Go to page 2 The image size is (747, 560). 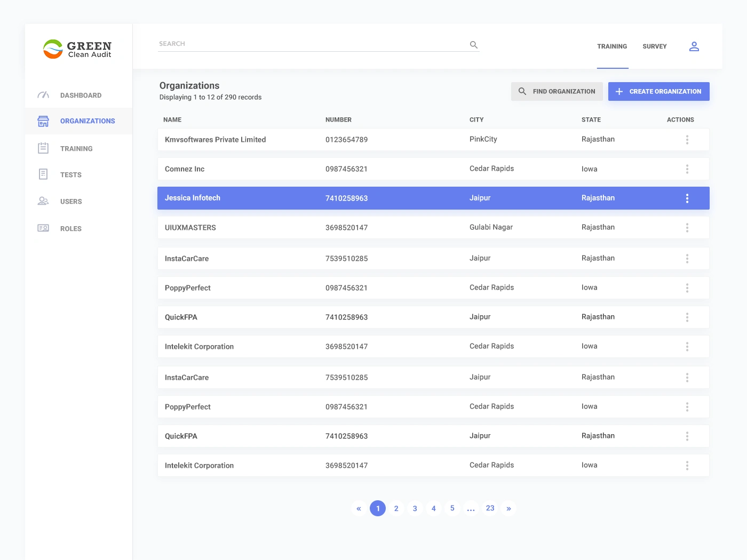click(x=396, y=508)
